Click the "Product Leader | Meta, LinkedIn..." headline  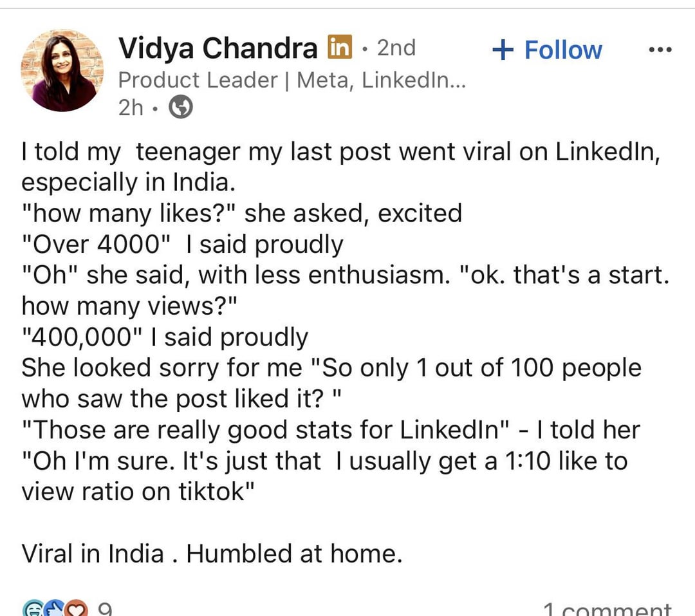(x=291, y=80)
